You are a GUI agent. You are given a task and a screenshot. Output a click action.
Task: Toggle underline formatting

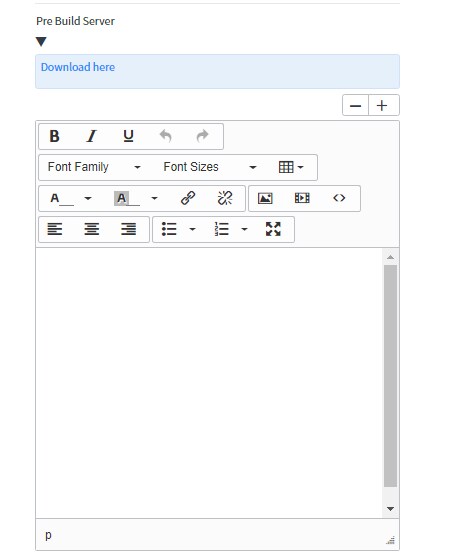point(128,136)
